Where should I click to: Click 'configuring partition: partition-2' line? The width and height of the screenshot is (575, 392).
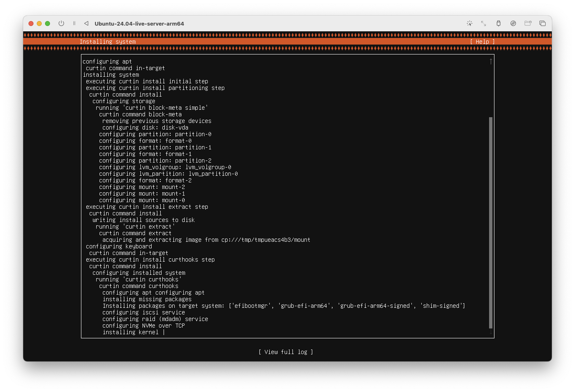[155, 161]
